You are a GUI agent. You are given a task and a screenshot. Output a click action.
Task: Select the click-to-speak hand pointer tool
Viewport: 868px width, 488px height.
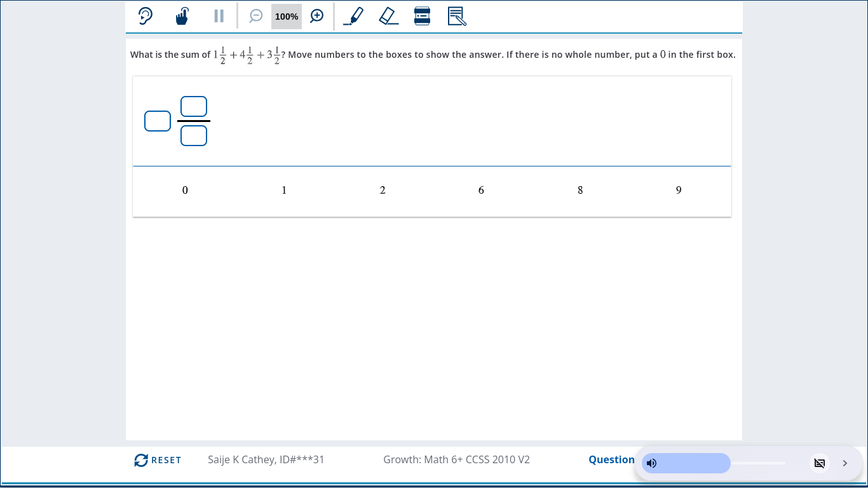[182, 16]
